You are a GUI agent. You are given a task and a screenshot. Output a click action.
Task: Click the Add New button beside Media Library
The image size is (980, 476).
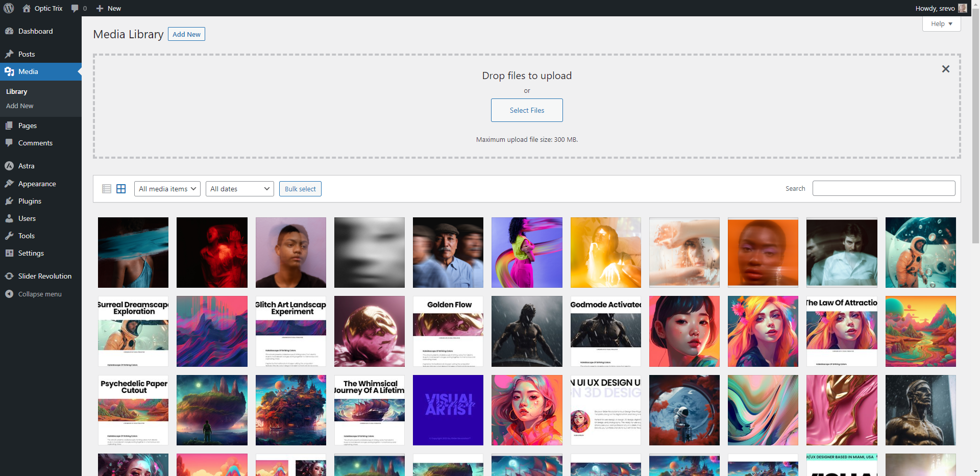(x=186, y=34)
